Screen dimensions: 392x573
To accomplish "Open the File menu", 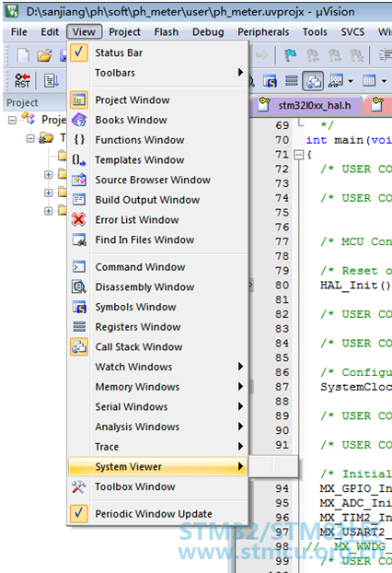I will coord(18,32).
